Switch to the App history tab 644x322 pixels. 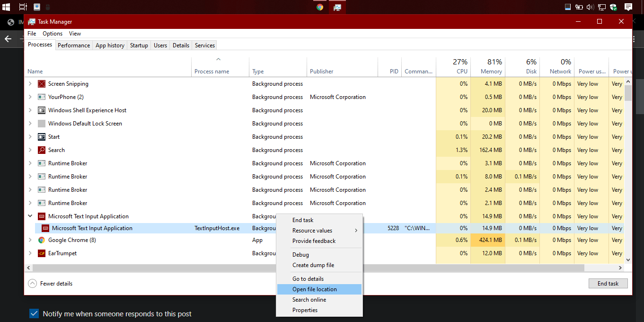pos(110,45)
